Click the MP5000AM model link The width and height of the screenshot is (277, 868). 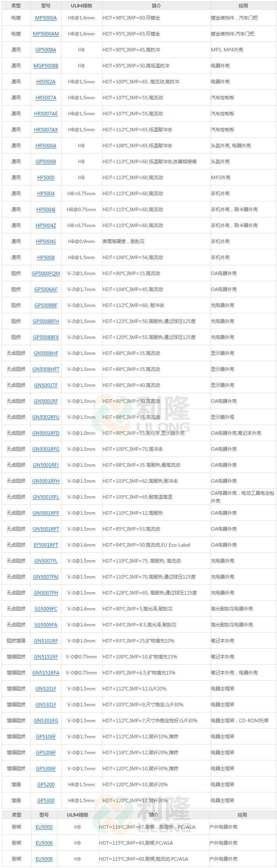coord(46,34)
